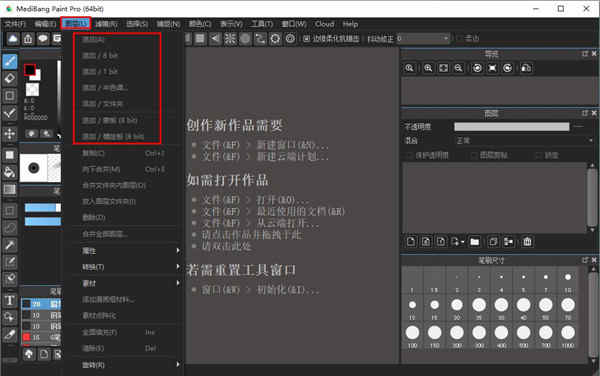The image size is (600, 376).
Task: Click the new layer folder icon
Action: pos(474,242)
